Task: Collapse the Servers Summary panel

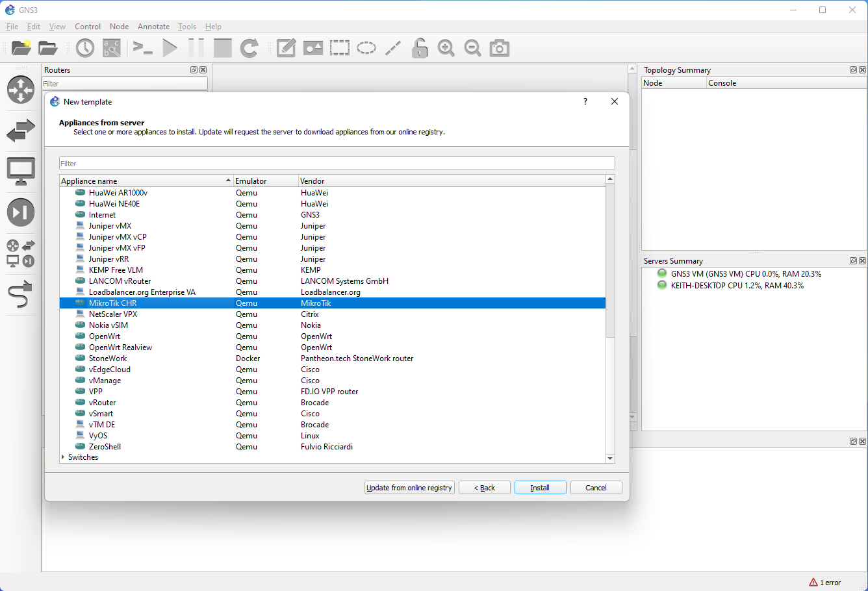Action: tap(853, 260)
